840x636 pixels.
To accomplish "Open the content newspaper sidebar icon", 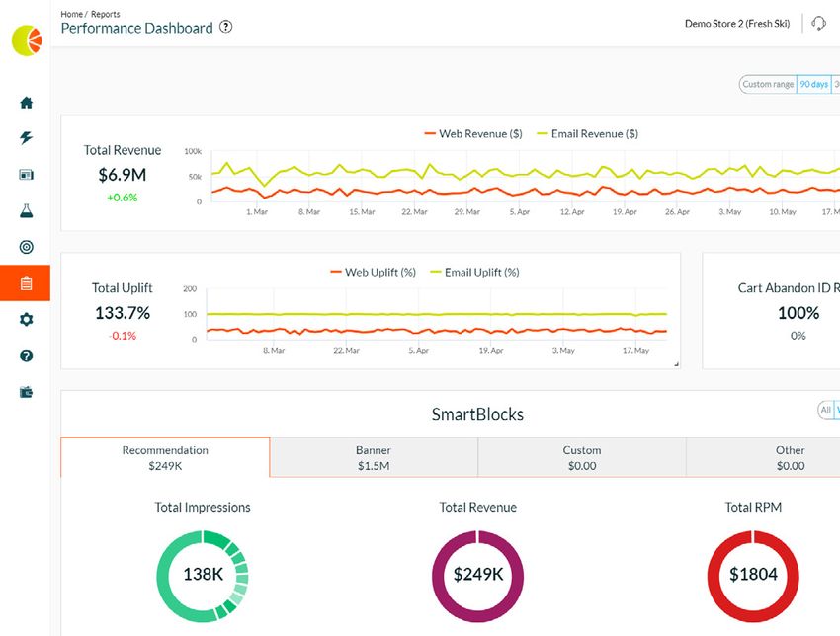I will pyautogui.click(x=27, y=175).
